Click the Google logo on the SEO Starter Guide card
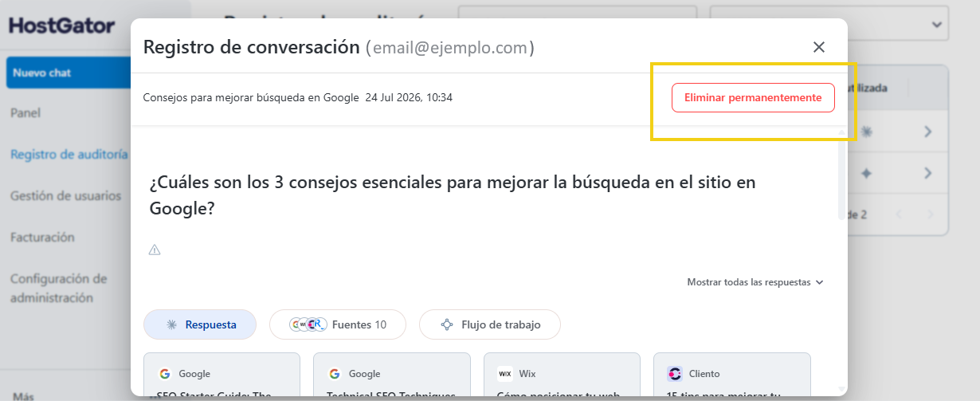The width and height of the screenshot is (980, 401). [x=165, y=373]
